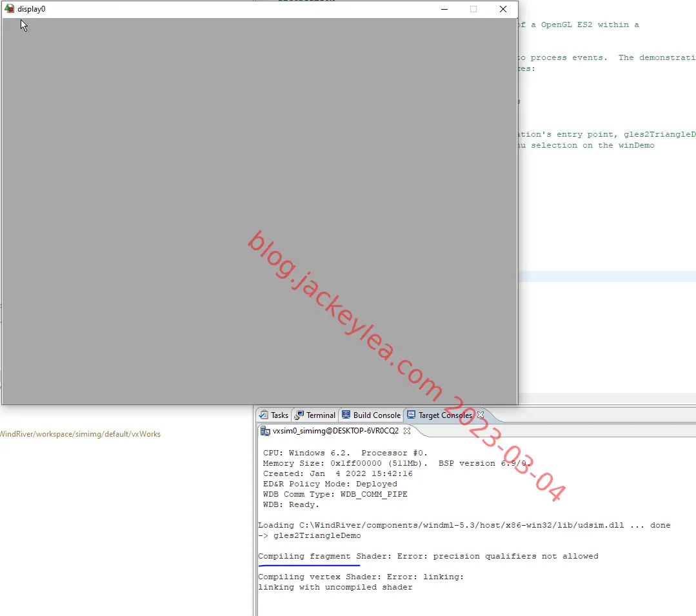This screenshot has height=616, width=696.
Task: Minimize the display0 window
Action: (444, 9)
